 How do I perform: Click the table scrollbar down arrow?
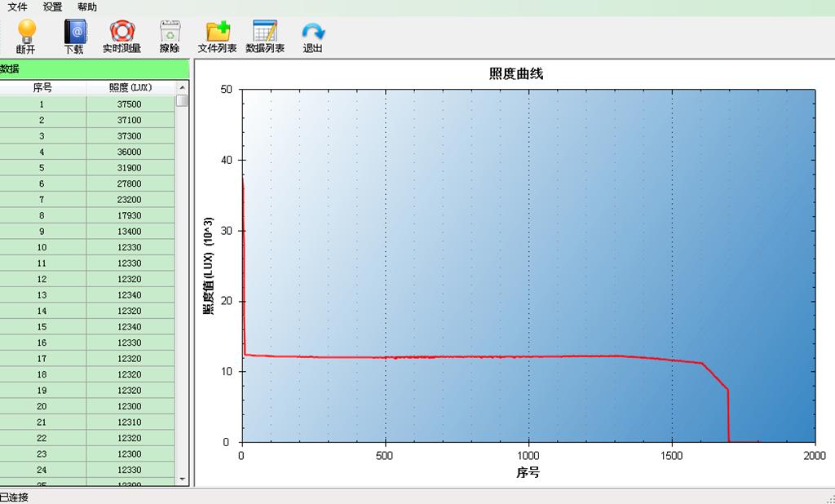pos(183,480)
